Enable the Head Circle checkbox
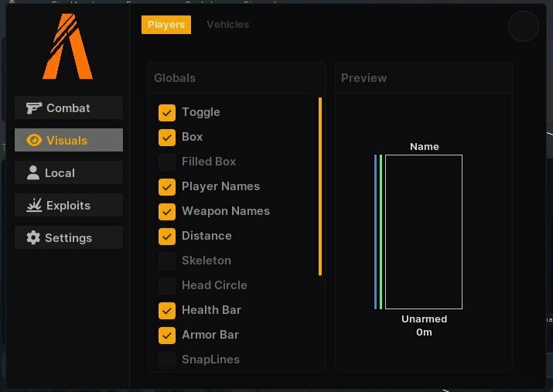The image size is (553, 392). pyautogui.click(x=167, y=285)
